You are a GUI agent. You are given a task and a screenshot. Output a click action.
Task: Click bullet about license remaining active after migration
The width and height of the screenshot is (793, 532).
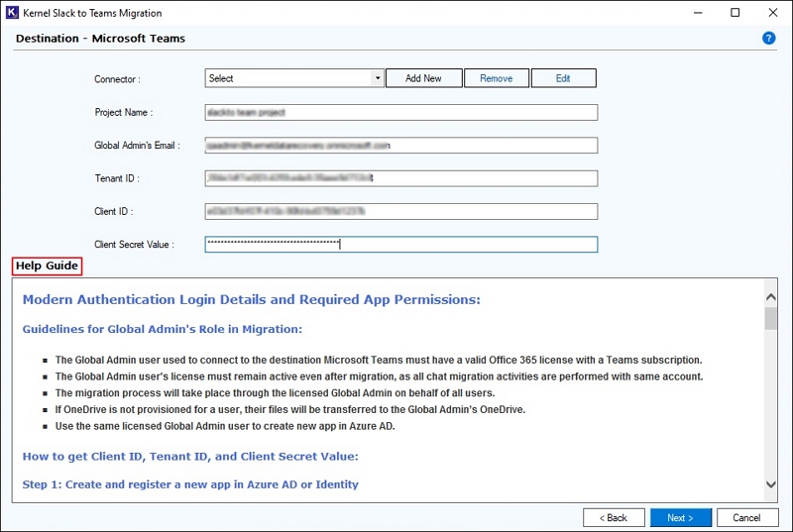pyautogui.click(x=380, y=376)
